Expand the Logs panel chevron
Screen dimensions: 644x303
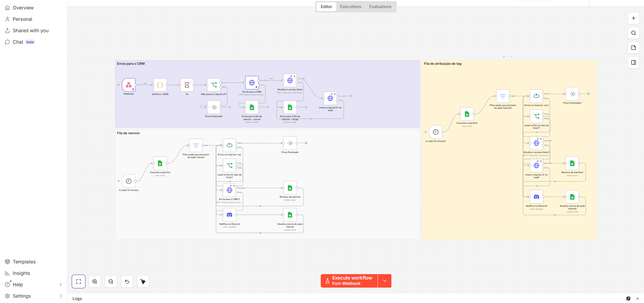[638, 299]
